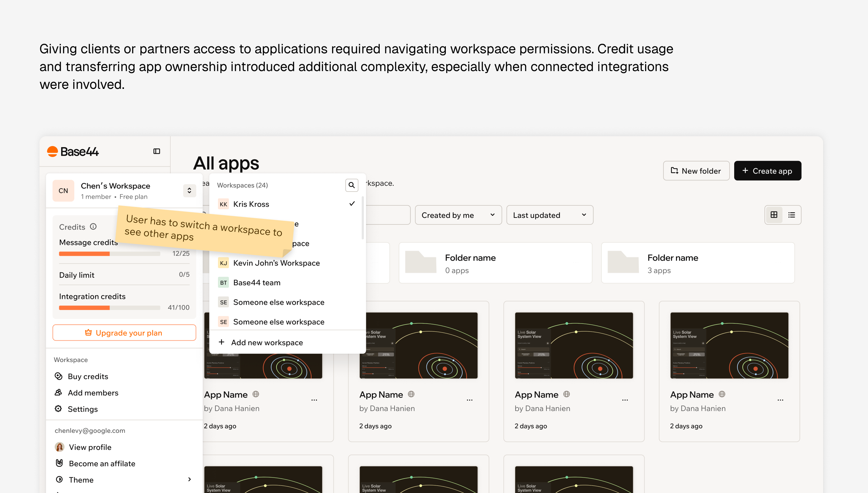Choose Add new workspace
The height and width of the screenshot is (493, 868).
(x=287, y=342)
